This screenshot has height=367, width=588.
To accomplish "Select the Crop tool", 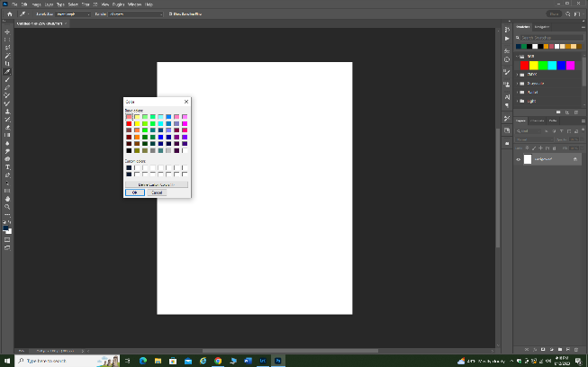I will [x=7, y=64].
